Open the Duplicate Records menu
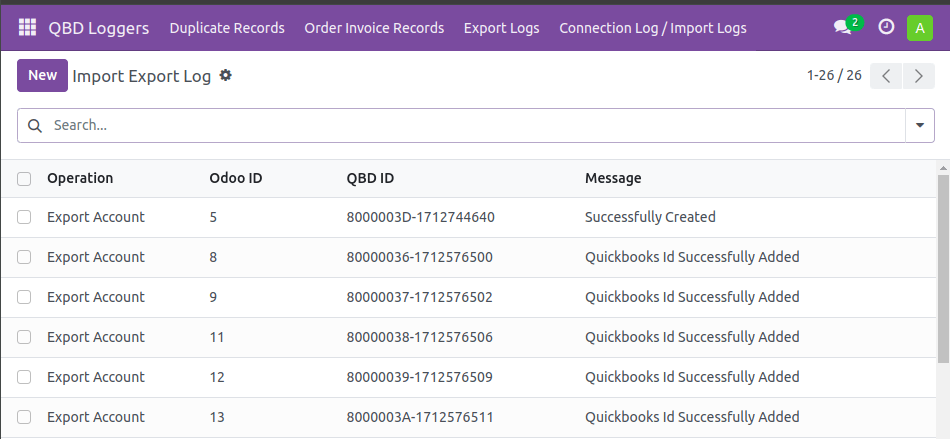This screenshot has height=439, width=950. pyautogui.click(x=227, y=28)
